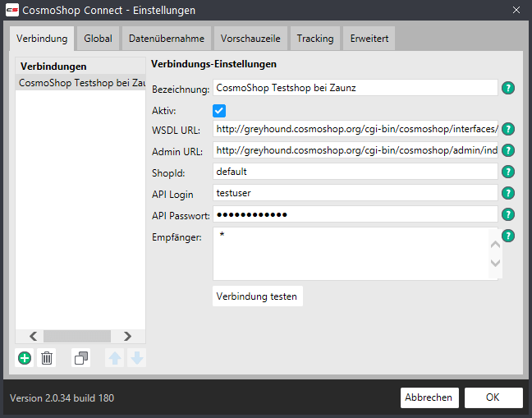The width and height of the screenshot is (532, 418).
Task: Click into the Bezeichnung text field
Action: (355, 88)
